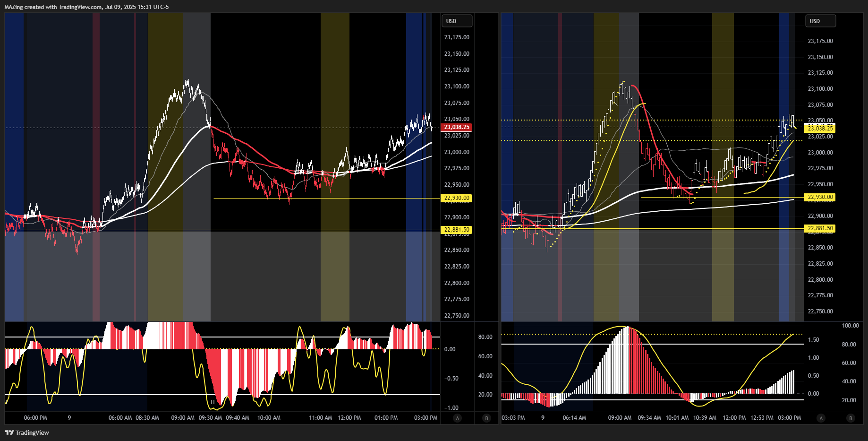Click the -1.00 value on the left oscillator scale
Image resolution: width=868 pixels, height=441 pixels.
pyautogui.click(x=451, y=408)
